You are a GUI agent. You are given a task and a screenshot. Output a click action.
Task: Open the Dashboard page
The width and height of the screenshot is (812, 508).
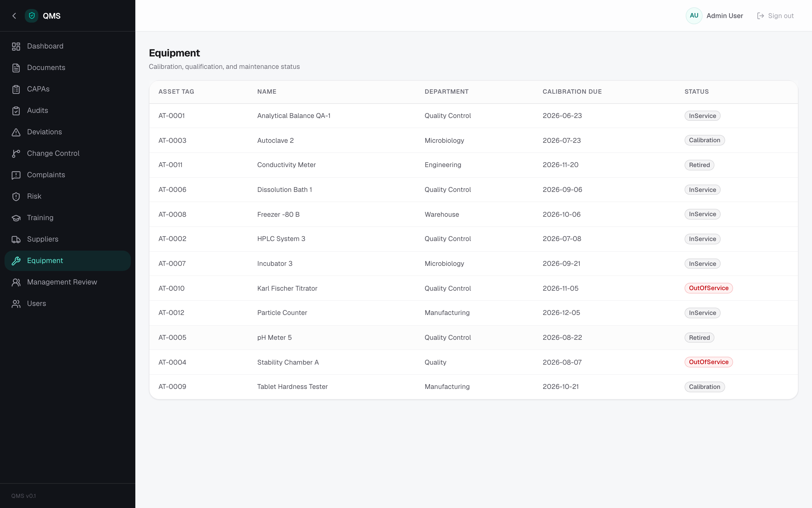coord(45,46)
